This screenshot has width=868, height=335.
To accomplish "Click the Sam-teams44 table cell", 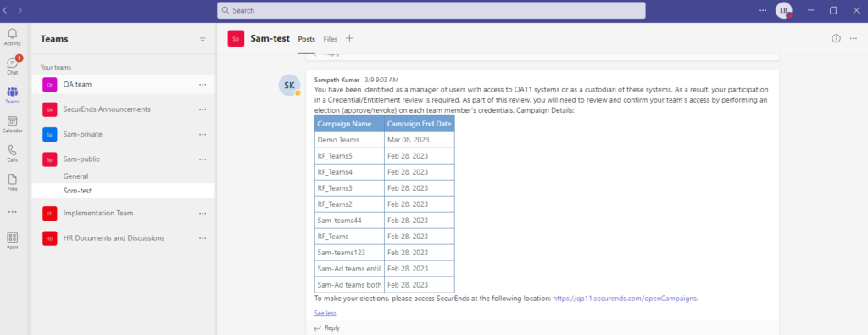I will [x=350, y=221].
